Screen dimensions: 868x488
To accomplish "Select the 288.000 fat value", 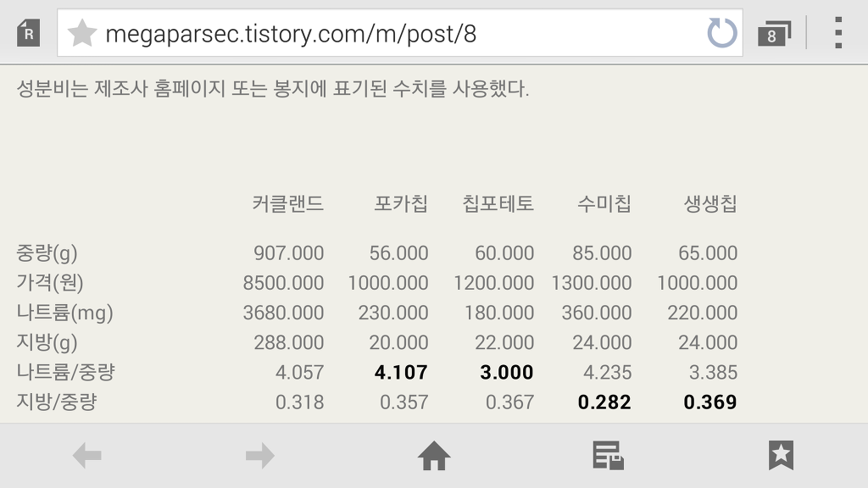I will click(288, 343).
